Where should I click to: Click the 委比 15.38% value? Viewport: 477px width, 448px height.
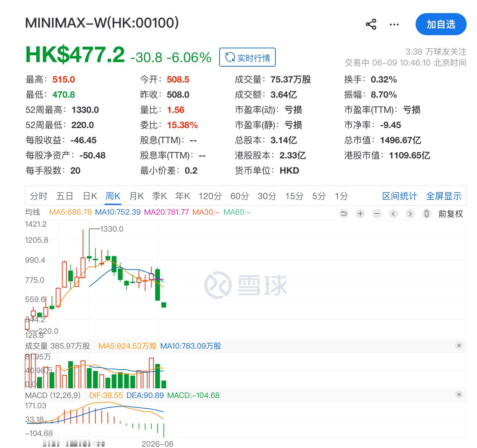coord(182,125)
